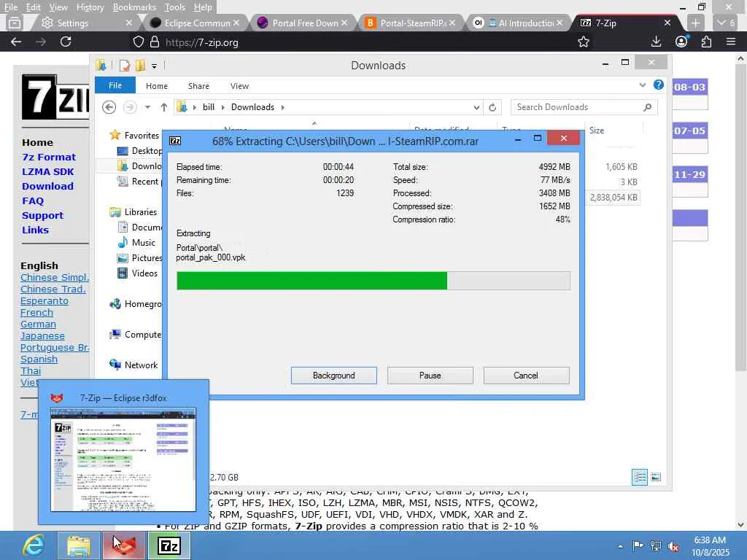This screenshot has width=747, height=560.
Task: Open the Home ribbon tab in Explorer
Action: point(157,86)
